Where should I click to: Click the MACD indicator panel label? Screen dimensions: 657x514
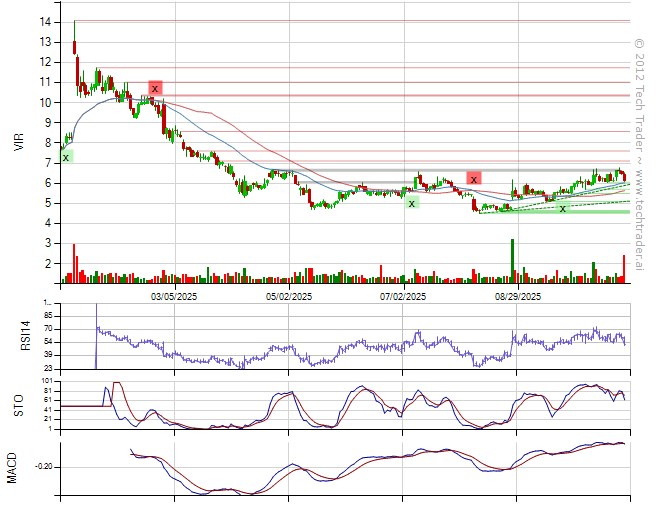pos(13,469)
